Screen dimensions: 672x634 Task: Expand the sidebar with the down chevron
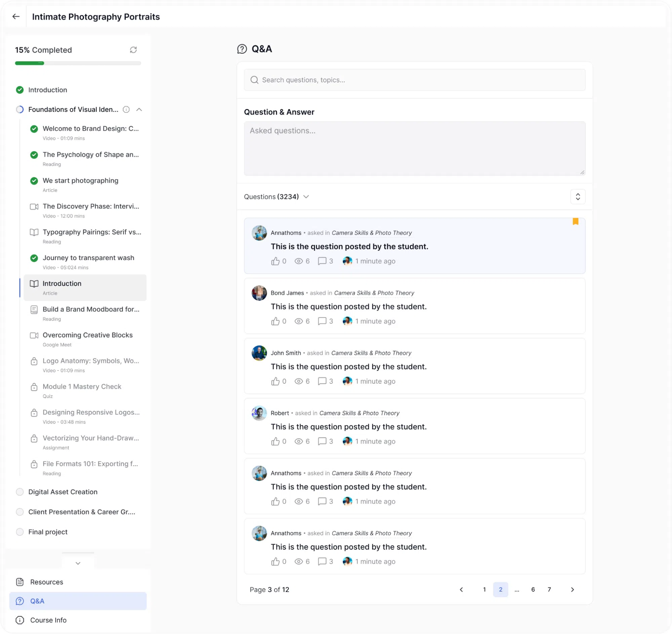pos(78,563)
